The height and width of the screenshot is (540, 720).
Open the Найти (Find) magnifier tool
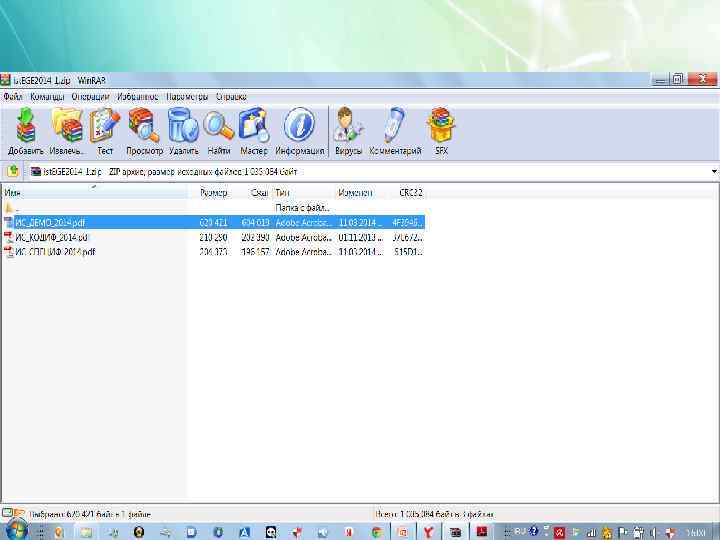(x=219, y=132)
